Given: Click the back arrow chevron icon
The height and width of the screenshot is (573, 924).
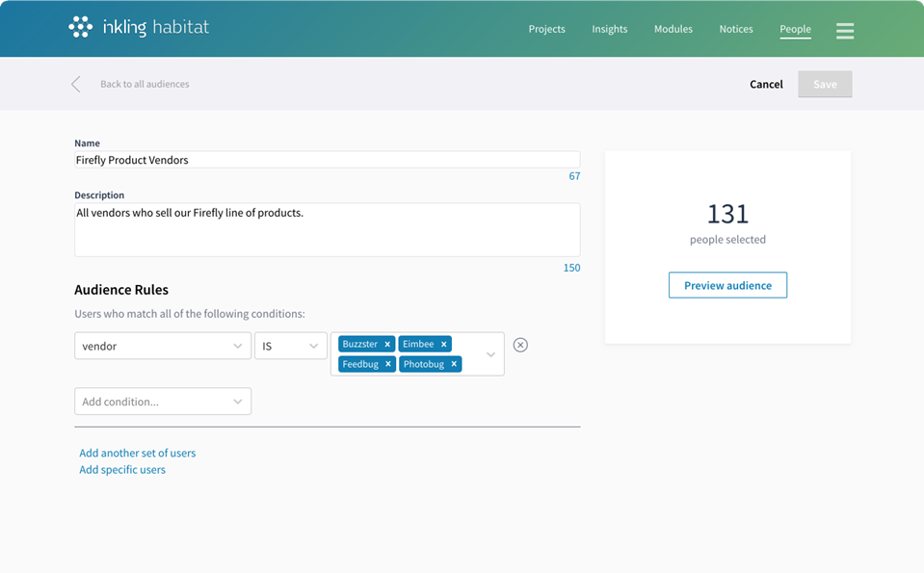Looking at the screenshot, I should tap(76, 85).
